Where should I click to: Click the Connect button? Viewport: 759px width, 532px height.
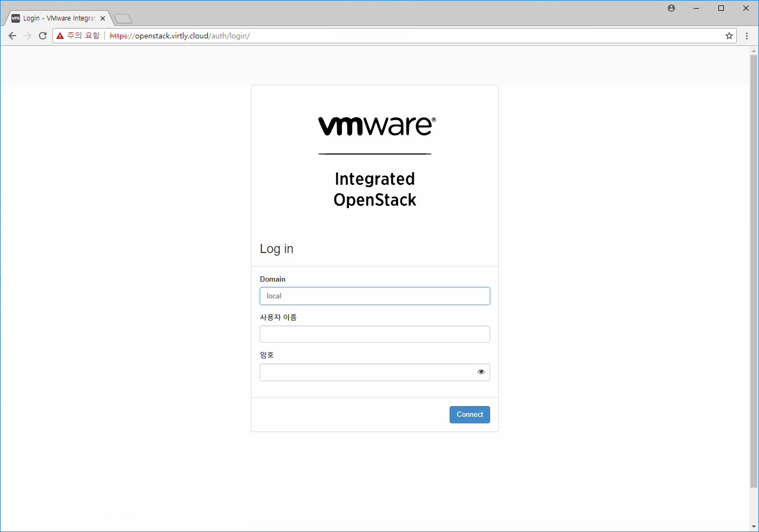(x=470, y=415)
